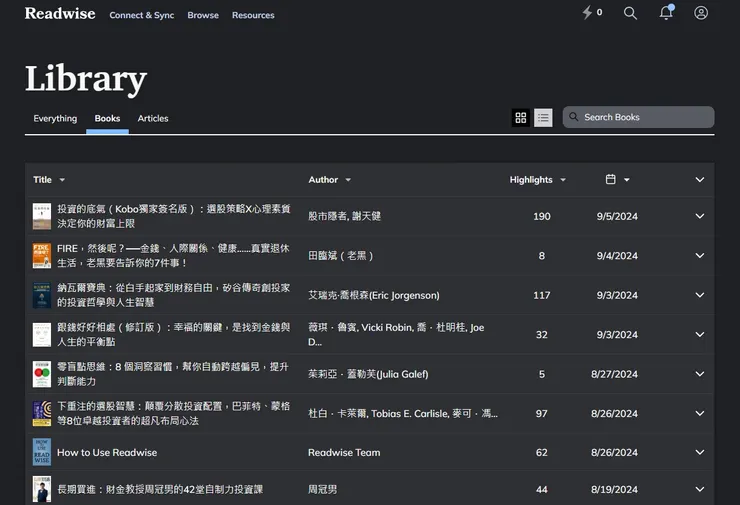Sort by Title column dropdown arrow
This screenshot has height=505, width=740.
coord(62,180)
